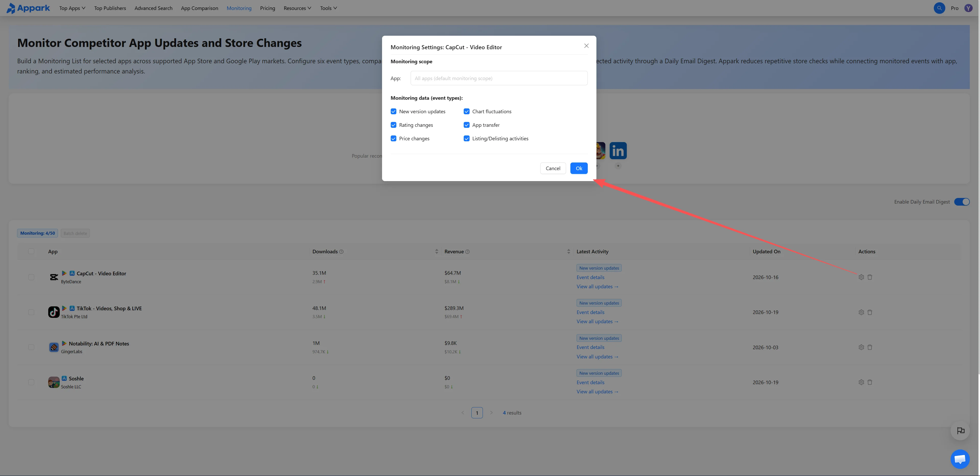The height and width of the screenshot is (476, 980).
Task: Open settings gear for Notability row
Action: tap(861, 347)
